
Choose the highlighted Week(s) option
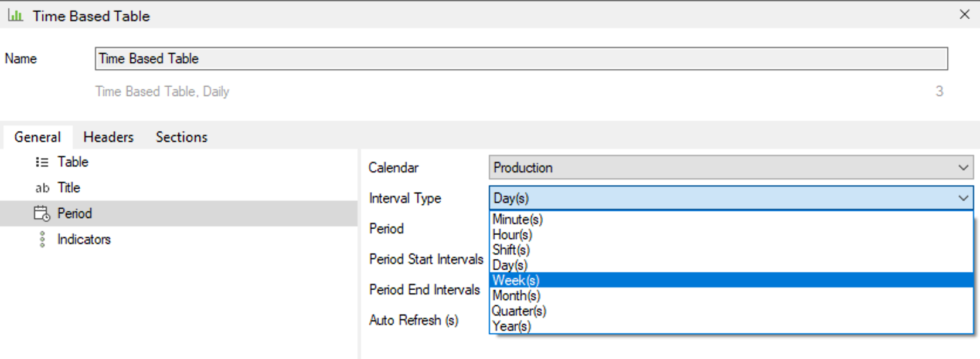pyautogui.click(x=731, y=280)
